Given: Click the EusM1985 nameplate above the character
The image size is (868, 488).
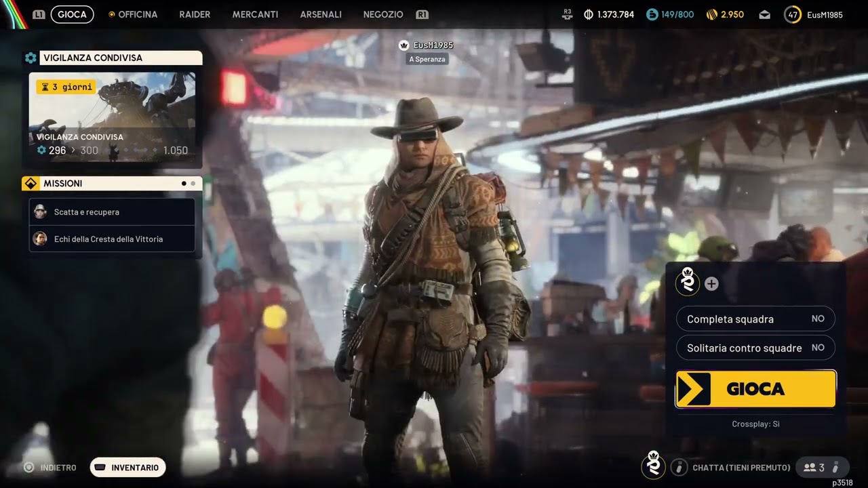Looking at the screenshot, I should pos(433,45).
